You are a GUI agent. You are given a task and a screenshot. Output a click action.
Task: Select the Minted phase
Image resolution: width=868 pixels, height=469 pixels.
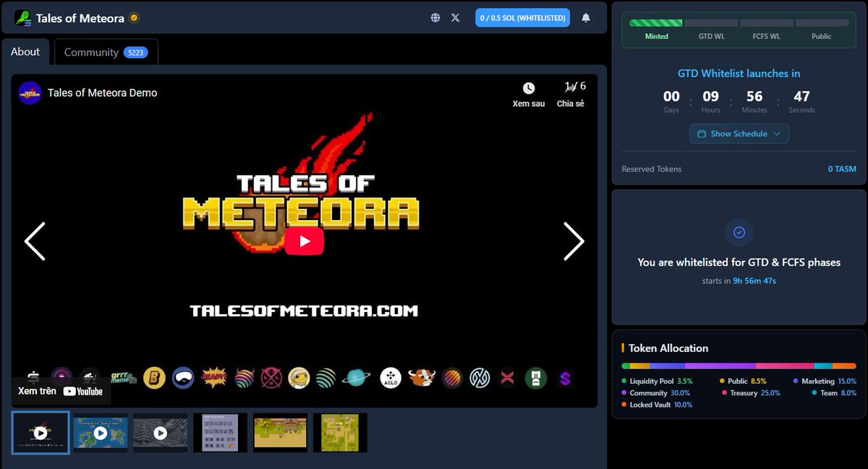[x=656, y=36]
